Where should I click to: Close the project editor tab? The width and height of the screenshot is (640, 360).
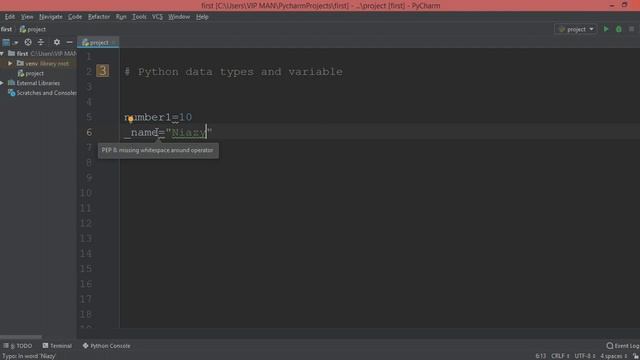[114, 42]
